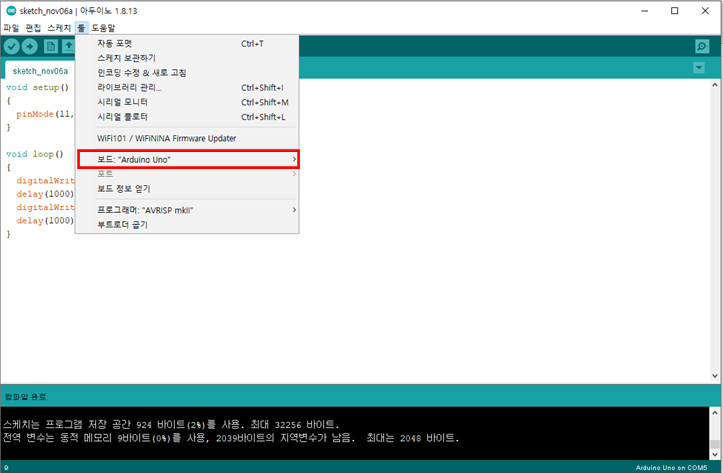The image size is (723, 473).
Task: Click the Arduino logo in title bar
Action: coord(11,11)
